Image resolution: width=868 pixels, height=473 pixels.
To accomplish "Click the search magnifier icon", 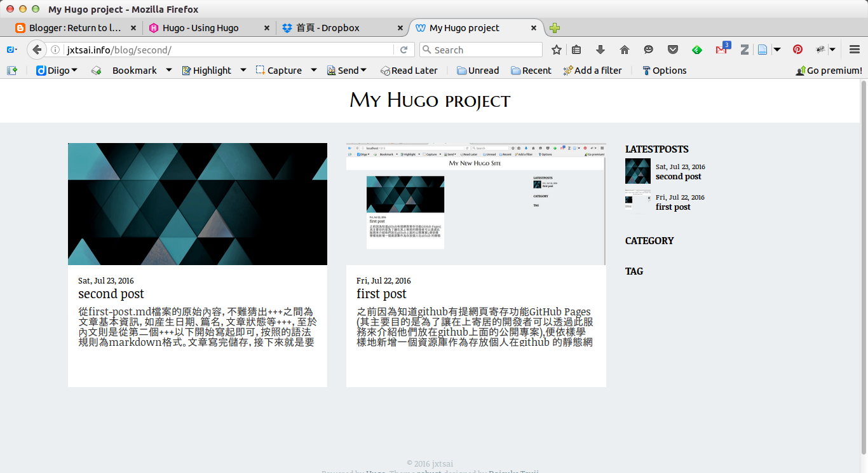I will [x=427, y=50].
